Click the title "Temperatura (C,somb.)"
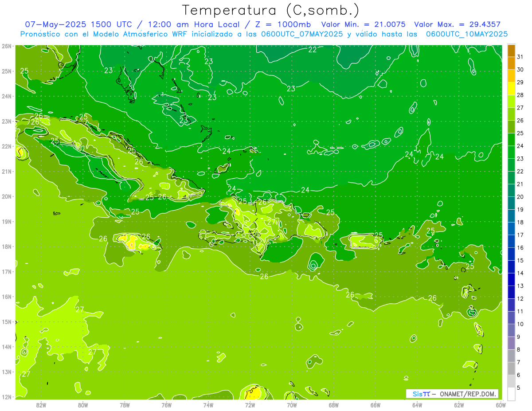Image resolution: width=532 pixels, height=411 pixels. [271, 10]
